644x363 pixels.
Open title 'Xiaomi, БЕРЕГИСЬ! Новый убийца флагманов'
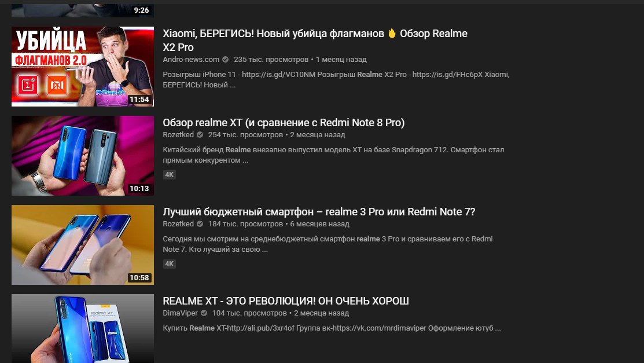tap(315, 41)
